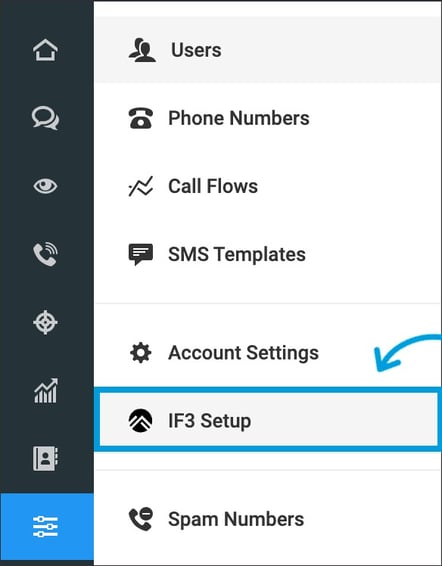Select the crosshair target icon
The image size is (442, 566).
coord(45,322)
